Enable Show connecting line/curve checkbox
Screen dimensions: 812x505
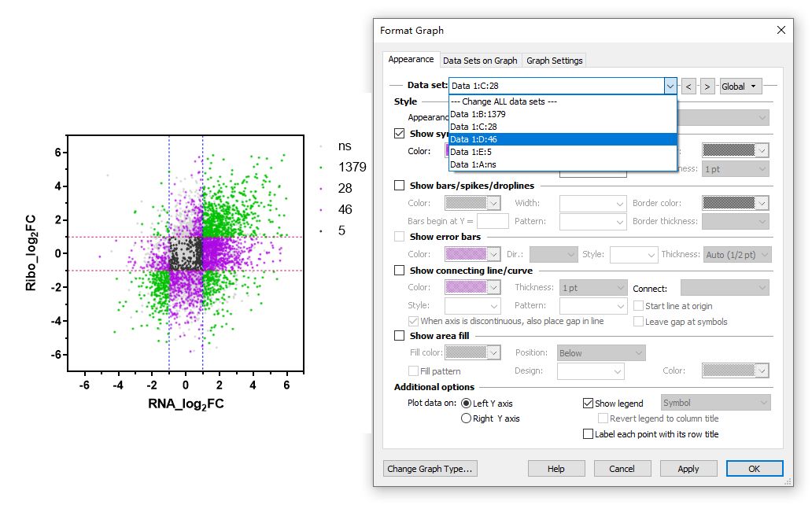(x=399, y=271)
